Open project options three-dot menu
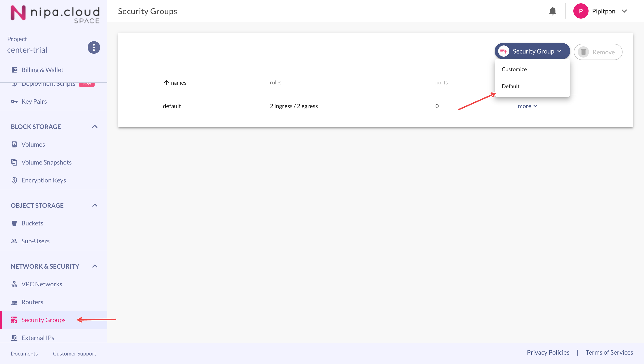644x364 pixels. click(94, 47)
